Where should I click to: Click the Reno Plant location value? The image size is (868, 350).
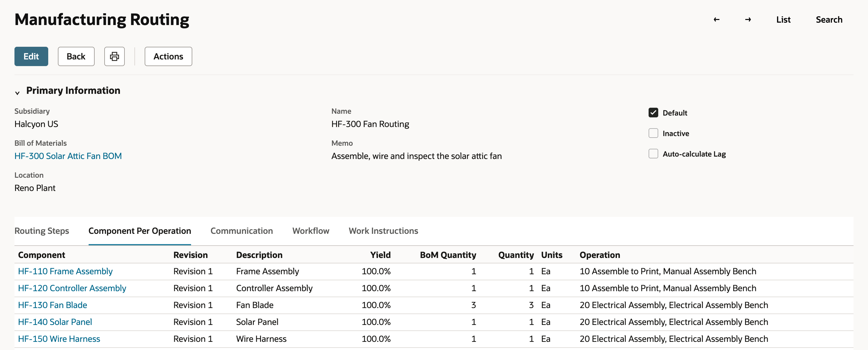point(35,188)
